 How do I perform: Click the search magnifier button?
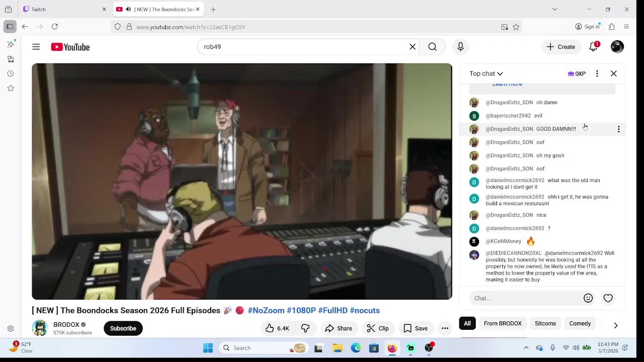click(432, 47)
